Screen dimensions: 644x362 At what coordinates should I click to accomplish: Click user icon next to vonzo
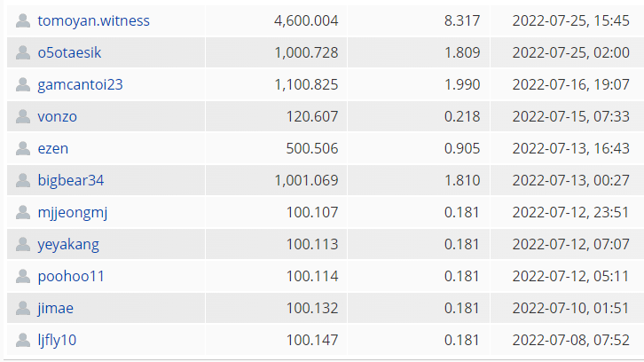[24, 116]
